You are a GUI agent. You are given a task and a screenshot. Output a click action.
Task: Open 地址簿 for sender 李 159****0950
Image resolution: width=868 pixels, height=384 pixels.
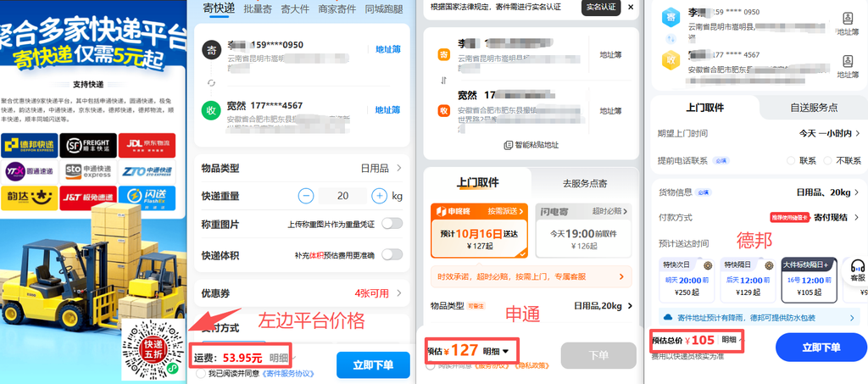pyautogui.click(x=388, y=49)
